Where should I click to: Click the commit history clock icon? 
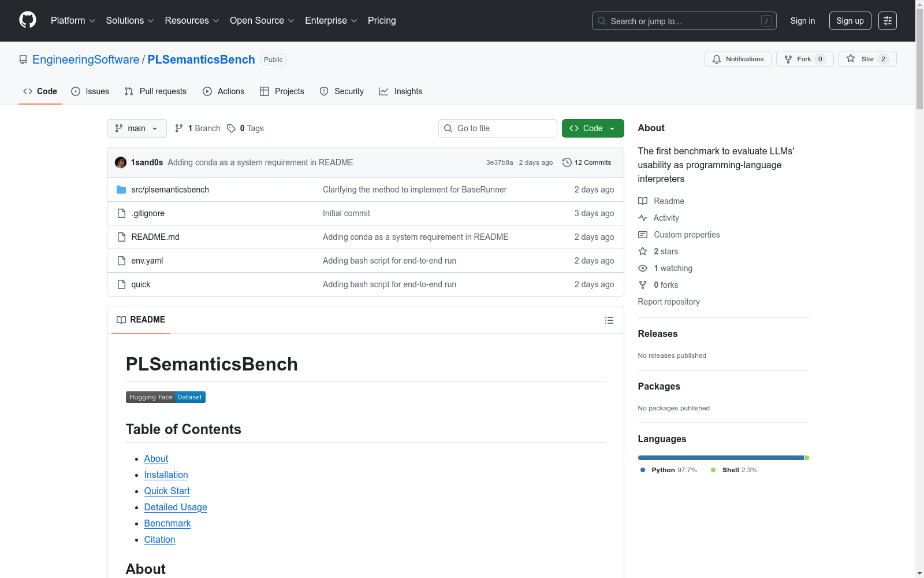pos(567,162)
